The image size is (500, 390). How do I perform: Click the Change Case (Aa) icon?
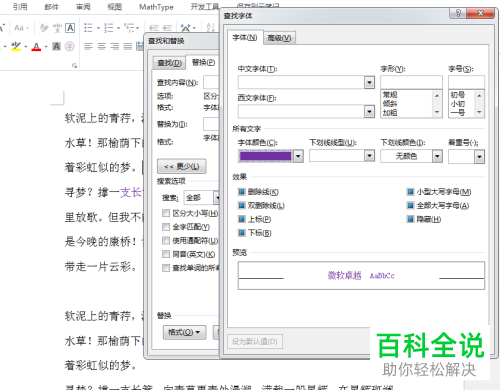(19, 28)
